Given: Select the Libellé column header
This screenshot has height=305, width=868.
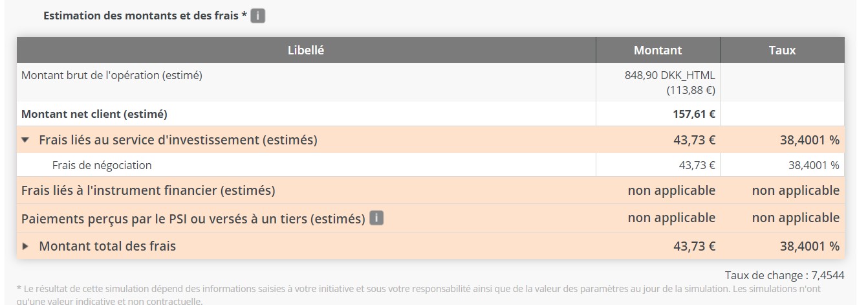Looking at the screenshot, I should point(306,50).
